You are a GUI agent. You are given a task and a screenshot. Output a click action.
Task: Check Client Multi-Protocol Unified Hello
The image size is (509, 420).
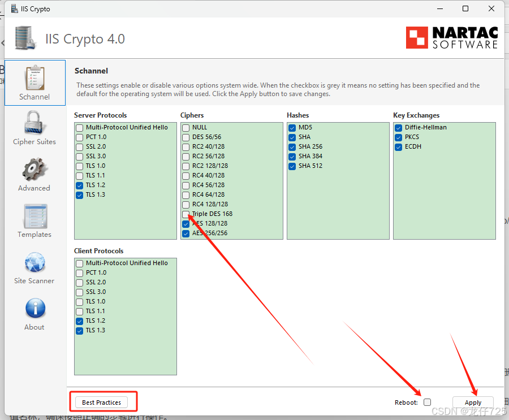pos(80,263)
